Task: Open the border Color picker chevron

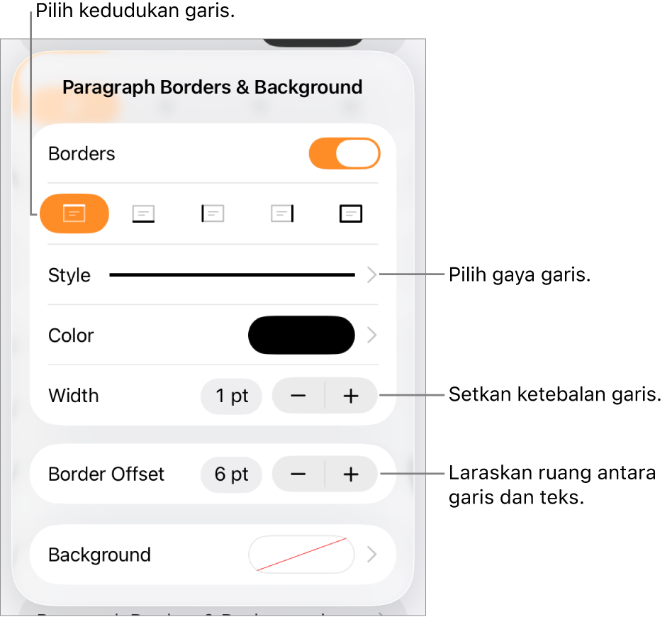Action: coord(371,335)
